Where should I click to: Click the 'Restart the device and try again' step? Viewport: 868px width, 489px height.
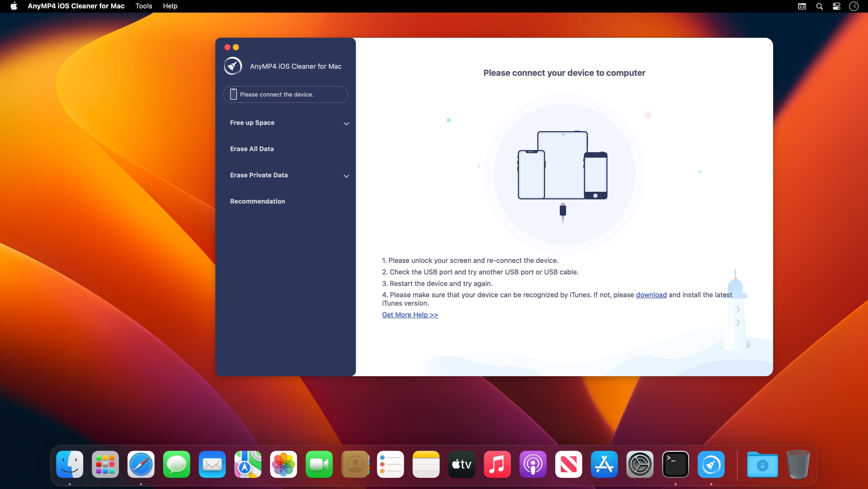(437, 283)
